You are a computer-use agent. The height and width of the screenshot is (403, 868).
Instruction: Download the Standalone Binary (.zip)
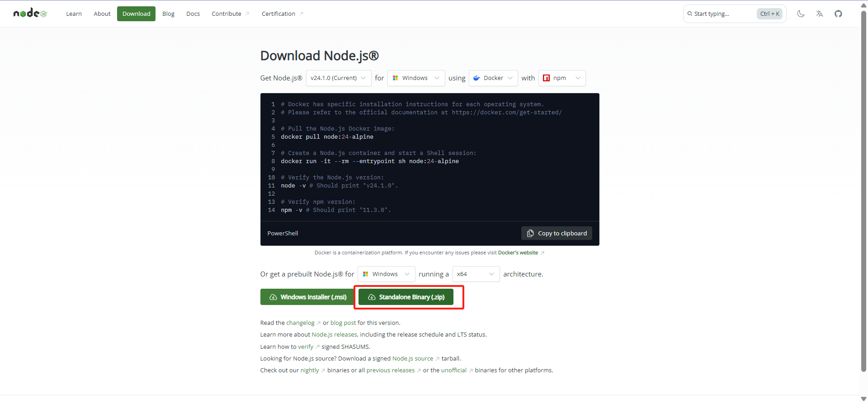406,297
